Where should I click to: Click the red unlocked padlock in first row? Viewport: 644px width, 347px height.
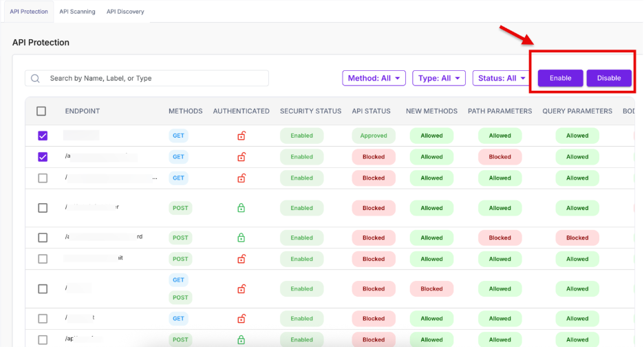pyautogui.click(x=241, y=136)
